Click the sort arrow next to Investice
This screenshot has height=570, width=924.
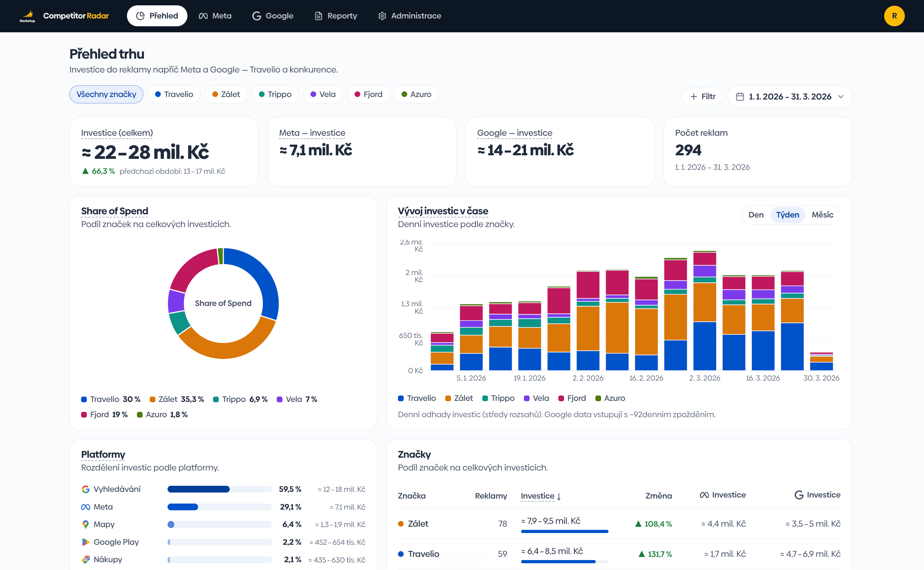click(559, 496)
